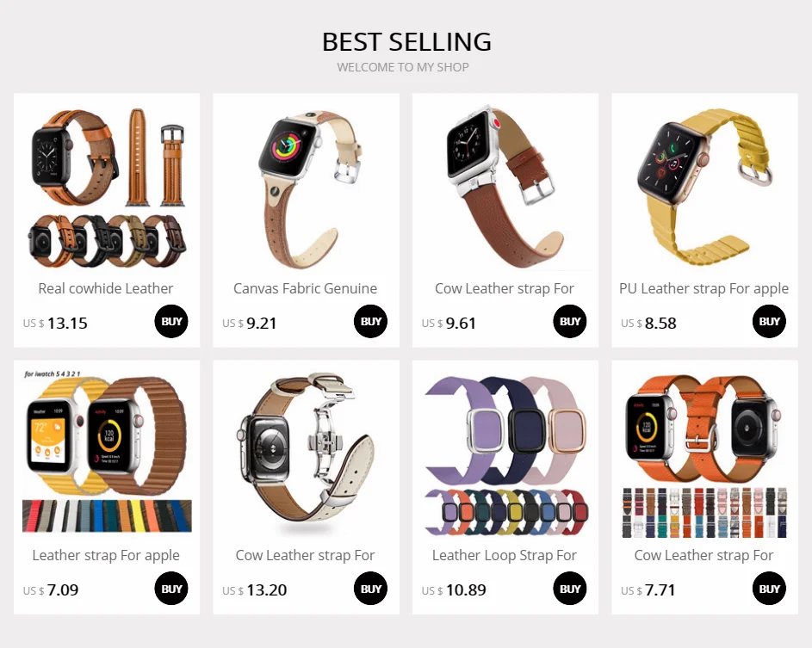View the purple Leather Loop Strap image

505,454
